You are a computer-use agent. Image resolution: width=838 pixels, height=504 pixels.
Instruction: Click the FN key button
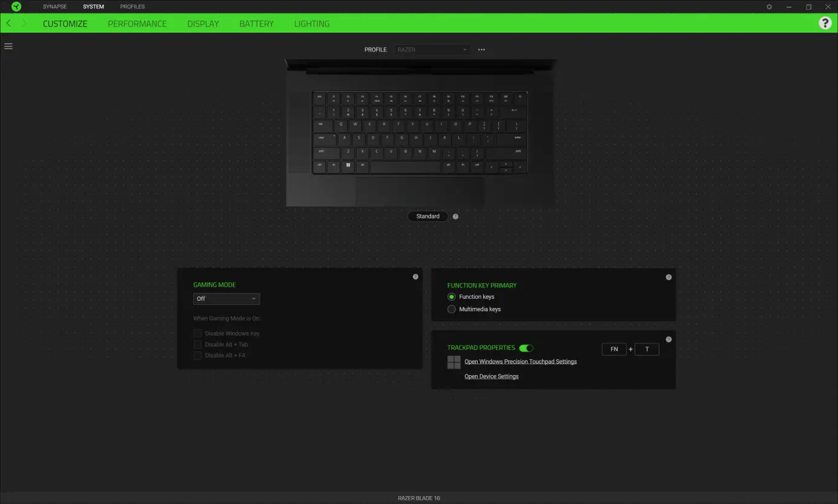(x=614, y=349)
